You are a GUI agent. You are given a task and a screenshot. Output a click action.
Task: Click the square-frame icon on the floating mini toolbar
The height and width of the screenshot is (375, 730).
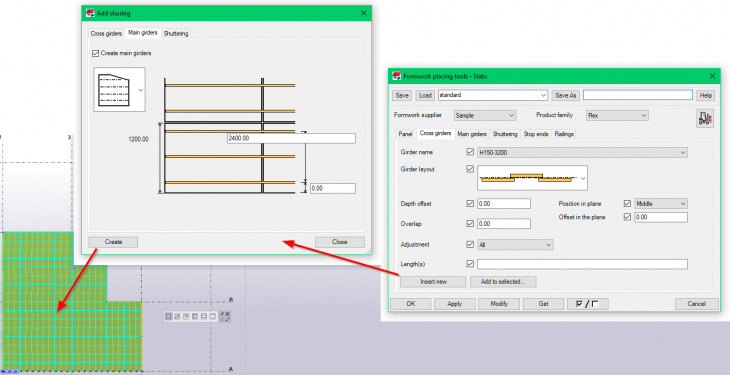[x=169, y=316]
